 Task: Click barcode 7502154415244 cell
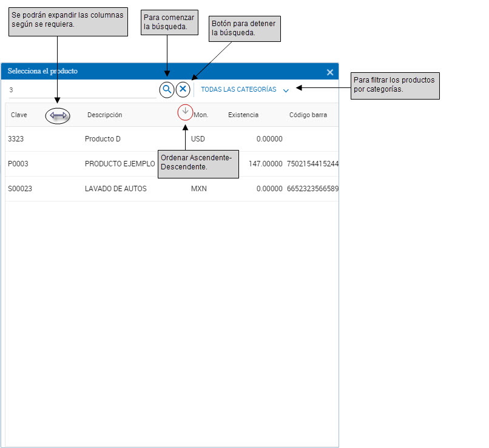click(x=312, y=164)
